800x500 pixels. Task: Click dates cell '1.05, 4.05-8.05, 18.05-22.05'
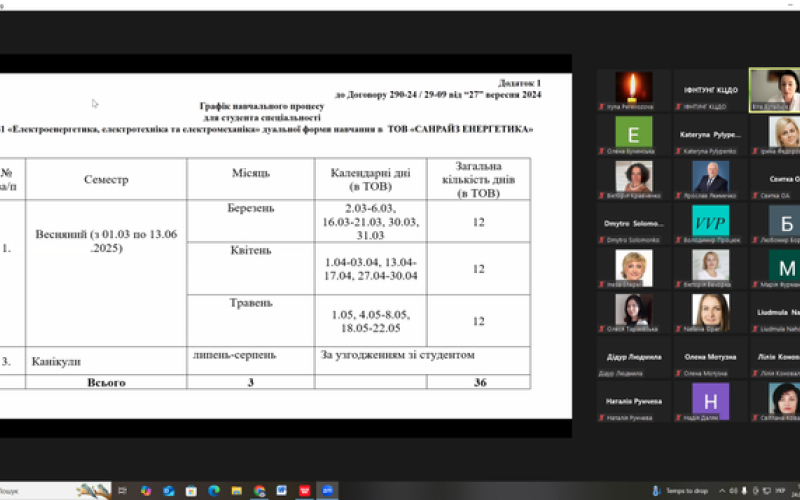click(370, 321)
